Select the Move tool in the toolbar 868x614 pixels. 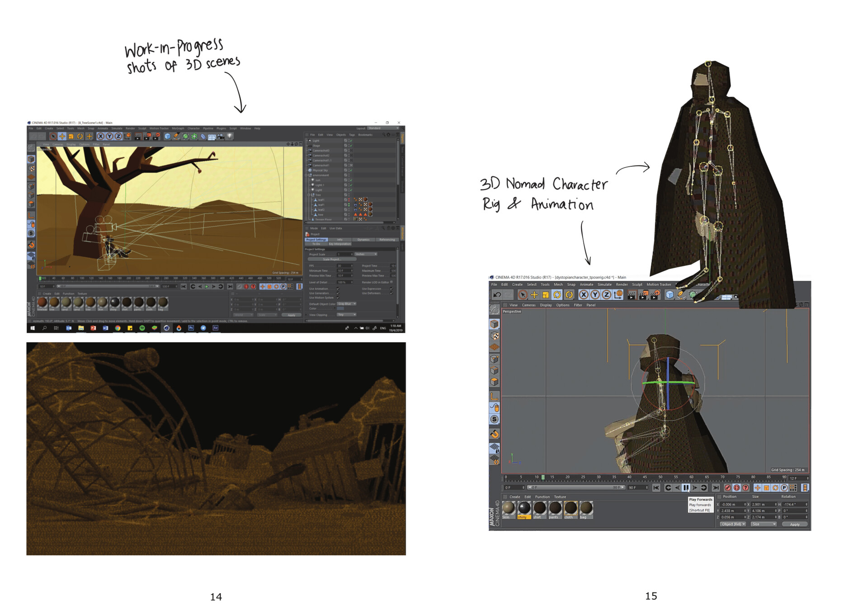coord(62,136)
